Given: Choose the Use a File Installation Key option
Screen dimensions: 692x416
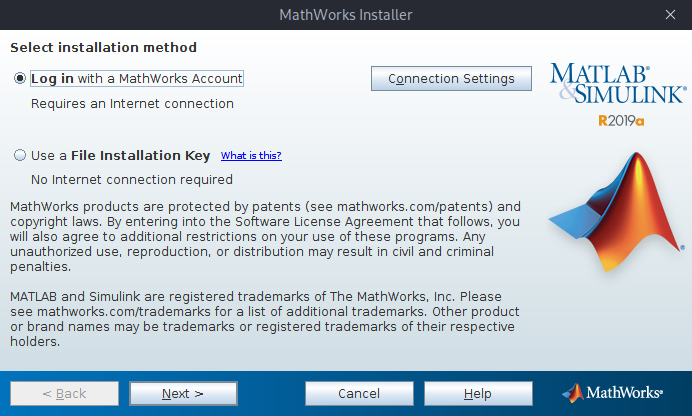Looking at the screenshot, I should point(20,155).
